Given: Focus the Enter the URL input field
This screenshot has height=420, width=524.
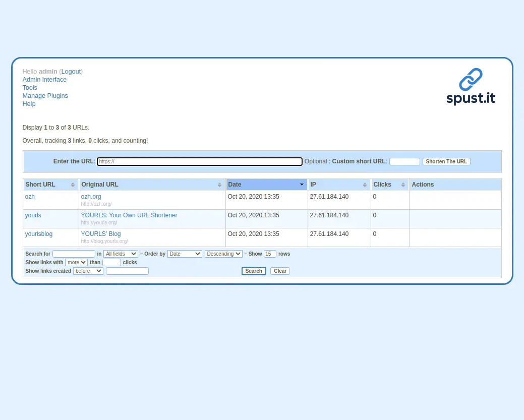Looking at the screenshot, I should coord(199,162).
